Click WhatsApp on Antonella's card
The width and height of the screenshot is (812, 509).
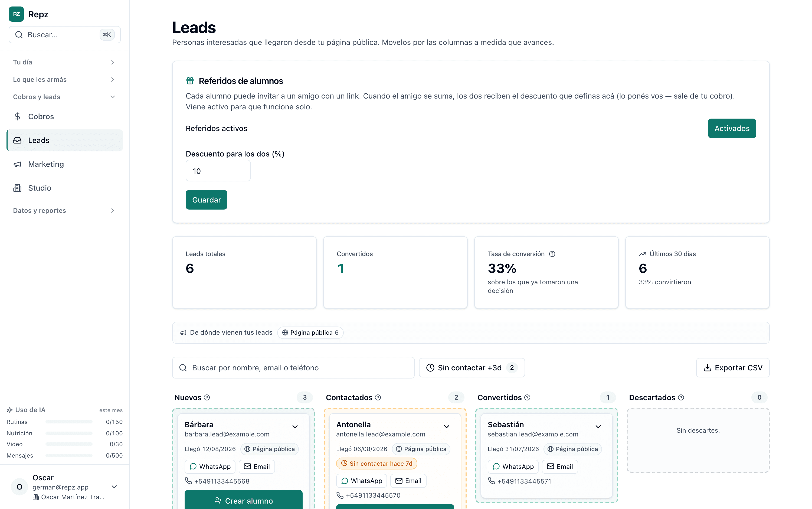click(361, 481)
